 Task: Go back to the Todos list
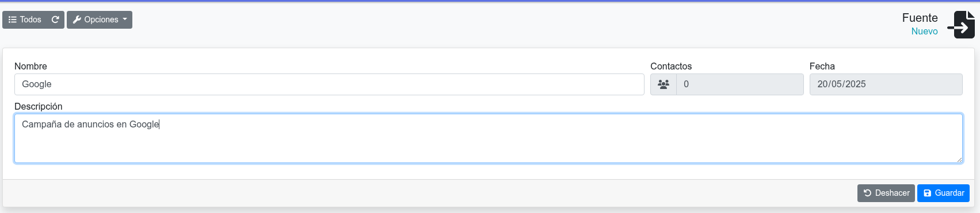[25, 20]
